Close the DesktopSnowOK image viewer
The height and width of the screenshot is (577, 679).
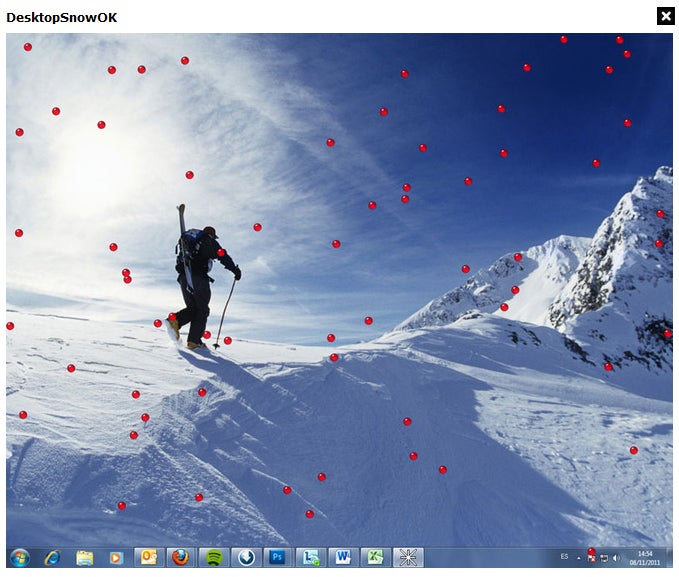click(x=666, y=16)
